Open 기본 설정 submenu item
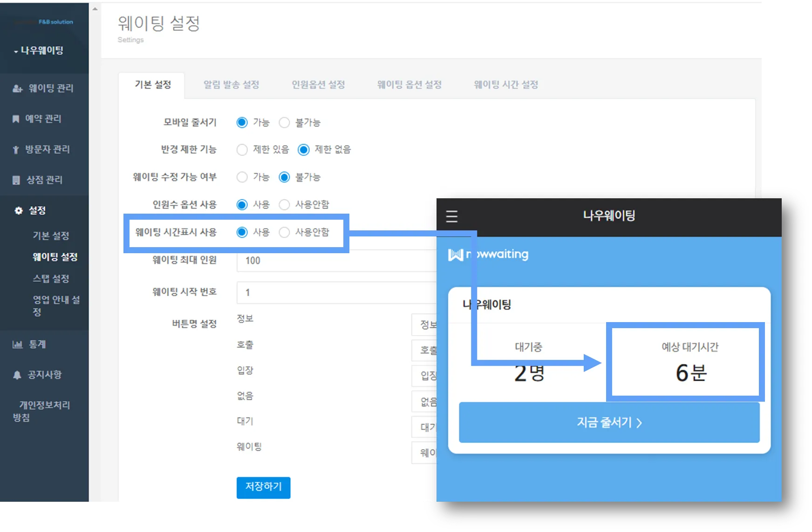The image size is (812, 532). click(51, 236)
